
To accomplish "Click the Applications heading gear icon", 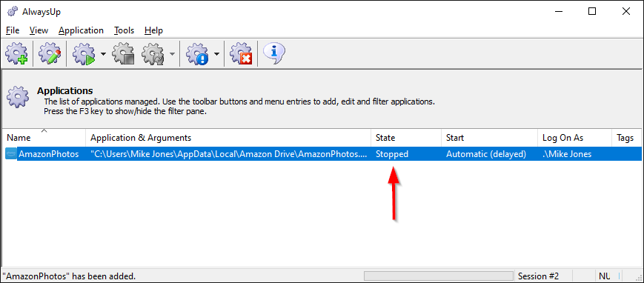I will click(x=18, y=97).
